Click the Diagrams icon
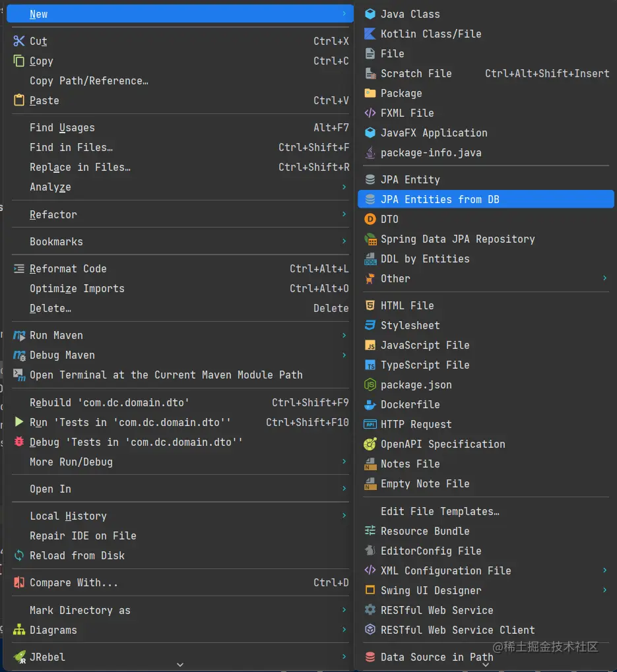617x672 pixels. point(19,630)
